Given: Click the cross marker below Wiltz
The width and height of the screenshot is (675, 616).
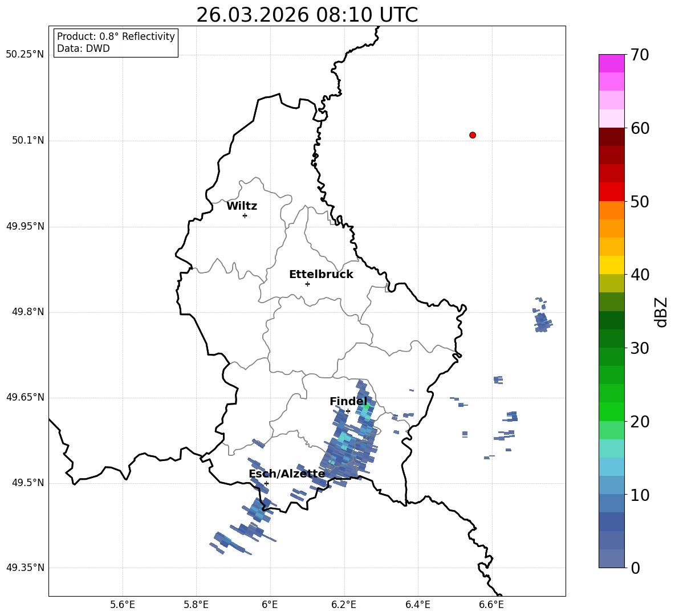Looking at the screenshot, I should pyautogui.click(x=245, y=215).
